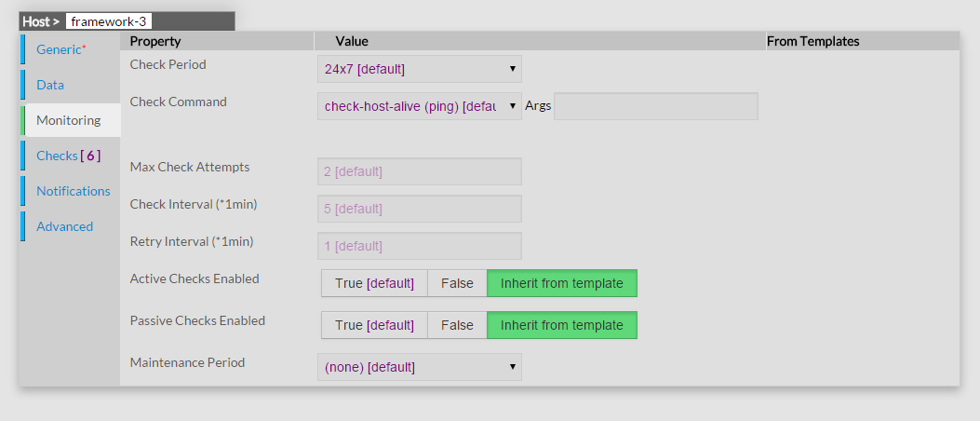Click the Max Check Attempts field

pos(419,171)
